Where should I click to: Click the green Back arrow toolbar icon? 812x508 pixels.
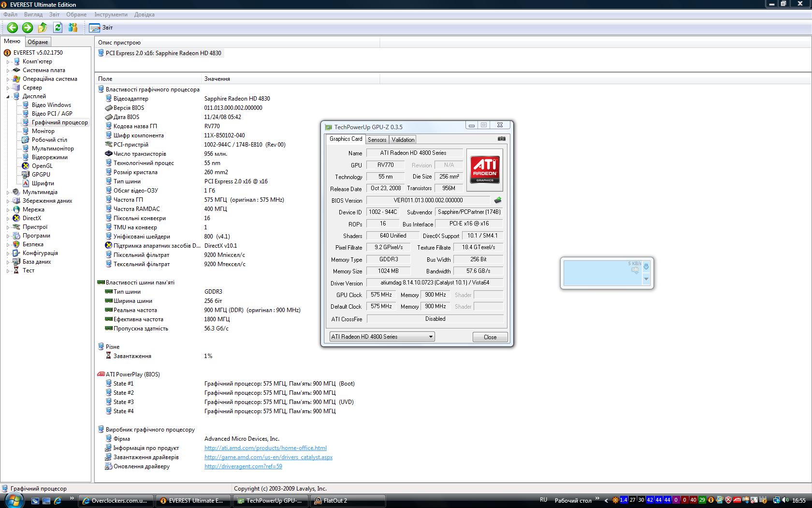click(x=13, y=28)
